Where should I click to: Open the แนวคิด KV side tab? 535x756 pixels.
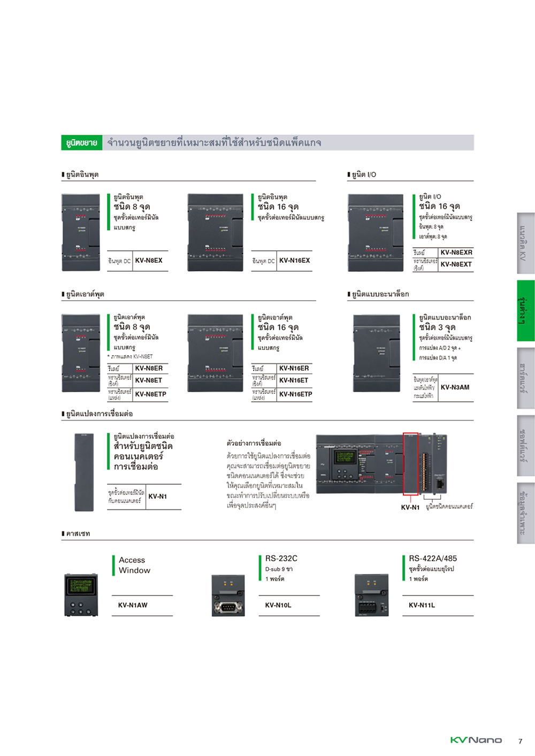(x=525, y=243)
